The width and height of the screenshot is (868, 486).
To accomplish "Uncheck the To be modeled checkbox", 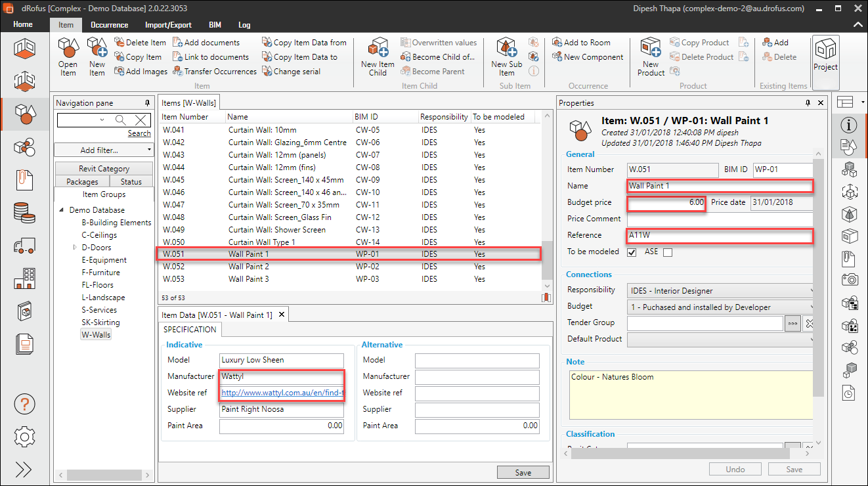I will [632, 252].
